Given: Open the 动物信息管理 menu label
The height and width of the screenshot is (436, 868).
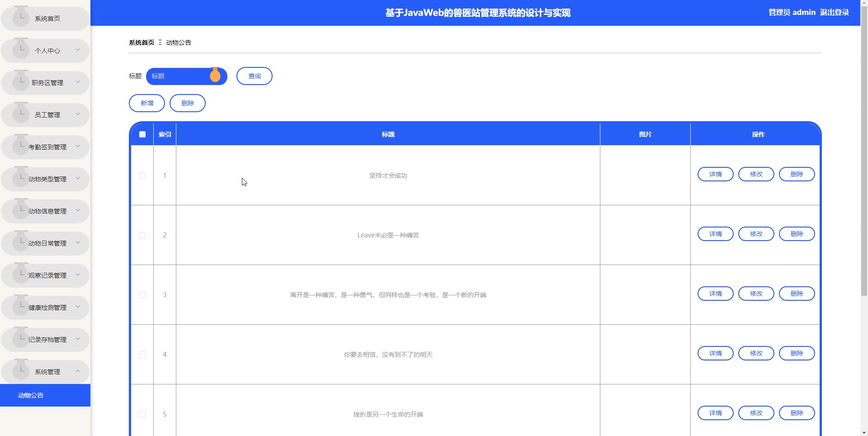Looking at the screenshot, I should pyautogui.click(x=47, y=211).
